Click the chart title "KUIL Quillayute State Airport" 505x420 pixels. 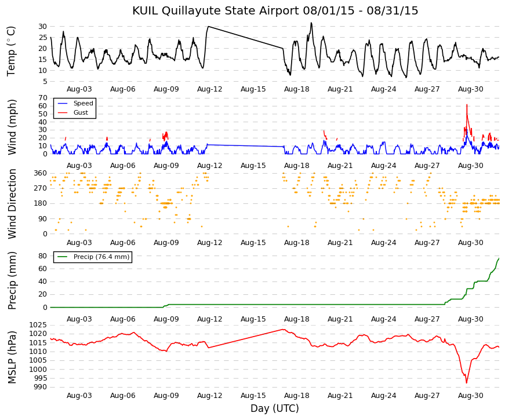point(216,10)
